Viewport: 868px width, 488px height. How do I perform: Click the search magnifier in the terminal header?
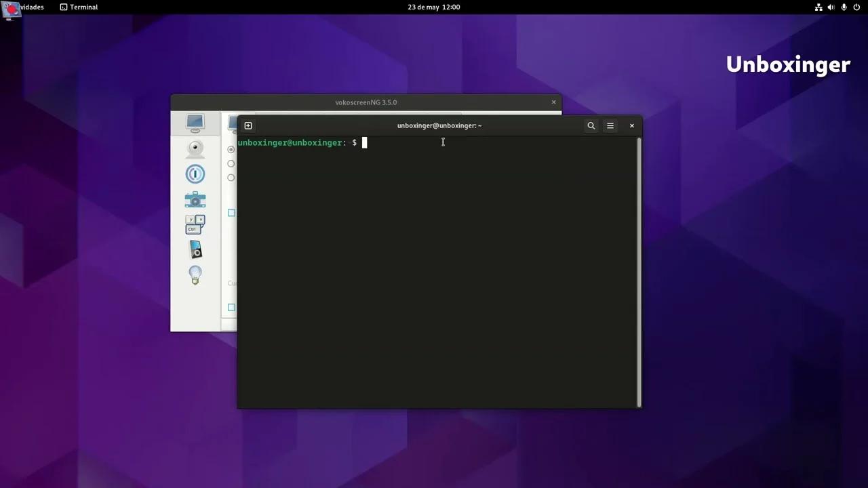coord(591,125)
